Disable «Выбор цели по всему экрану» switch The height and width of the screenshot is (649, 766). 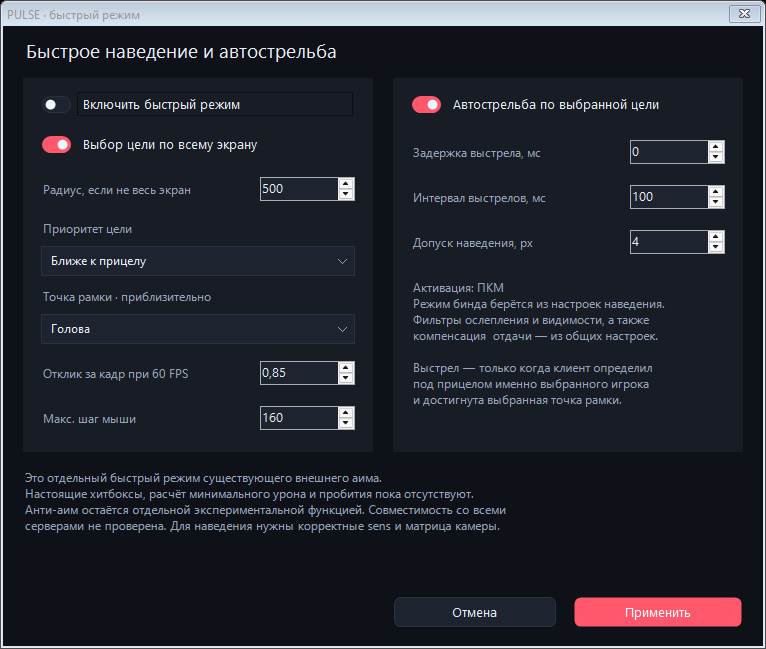[56, 145]
